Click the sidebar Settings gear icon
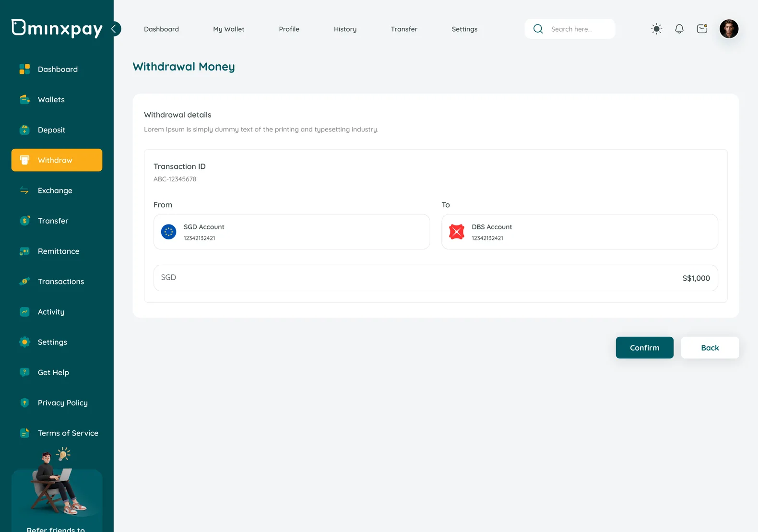 [24, 342]
